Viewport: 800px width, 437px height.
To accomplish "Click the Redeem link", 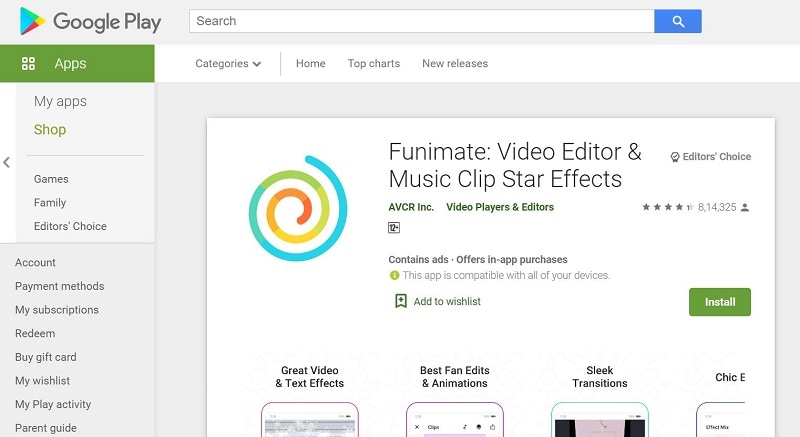I will 35,333.
